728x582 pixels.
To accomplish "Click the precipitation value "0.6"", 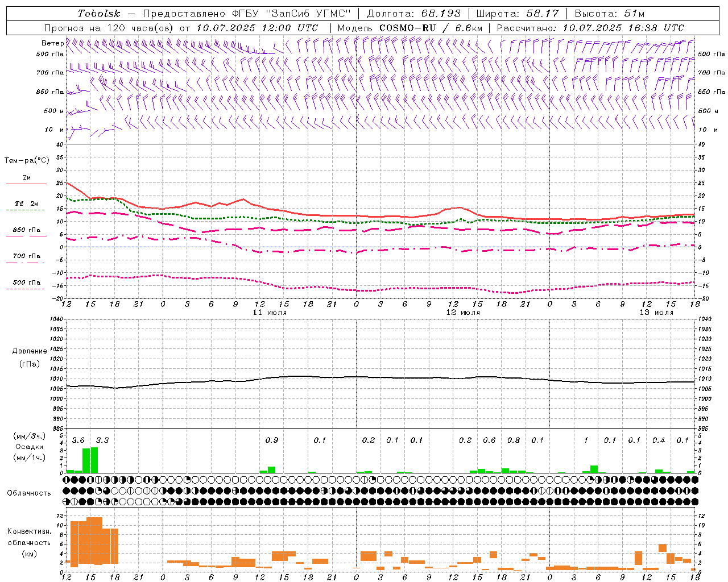I will [x=489, y=440].
